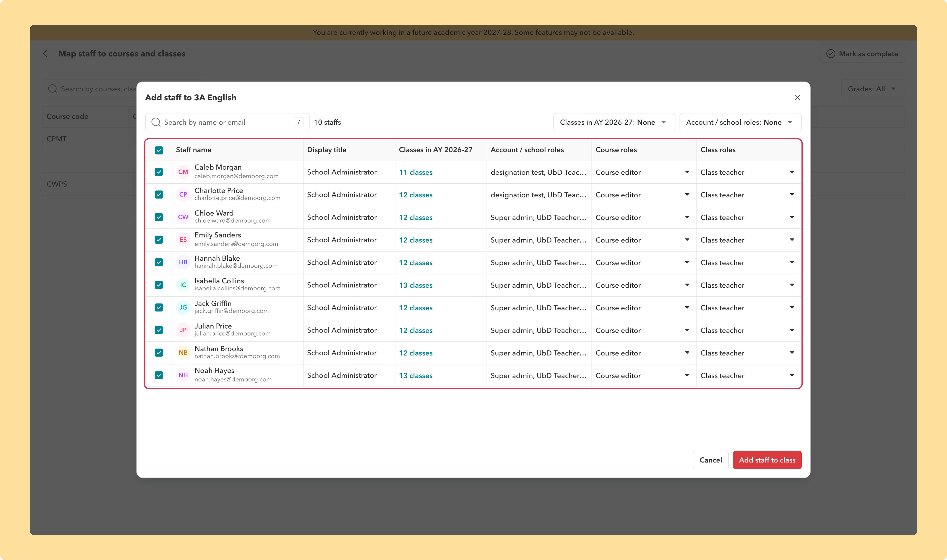947x560 pixels.
Task: Open Account / school roles filter dropdown
Action: point(740,122)
